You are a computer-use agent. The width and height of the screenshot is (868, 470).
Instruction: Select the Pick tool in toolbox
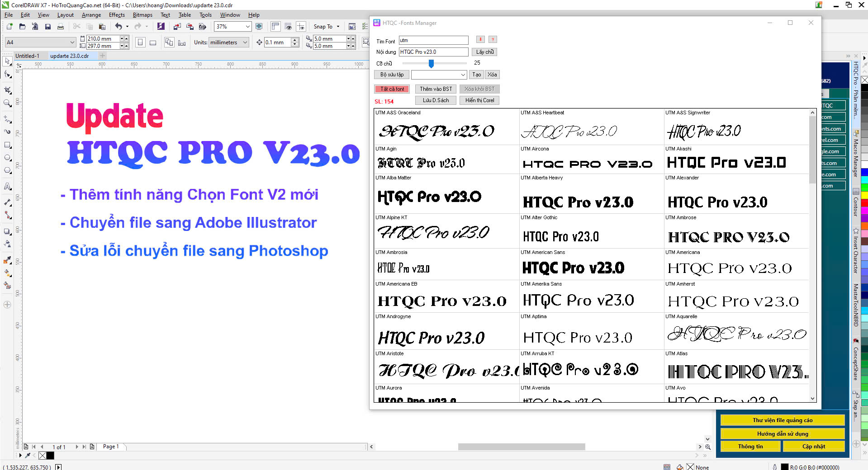coord(7,61)
